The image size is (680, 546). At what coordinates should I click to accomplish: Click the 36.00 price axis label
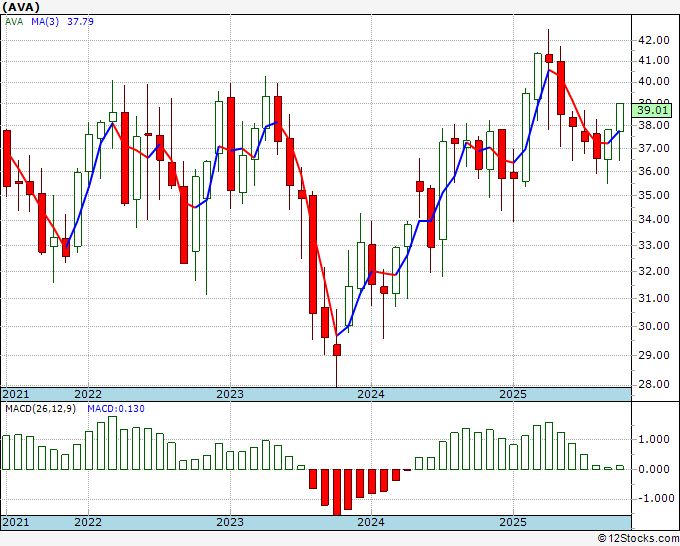654,171
